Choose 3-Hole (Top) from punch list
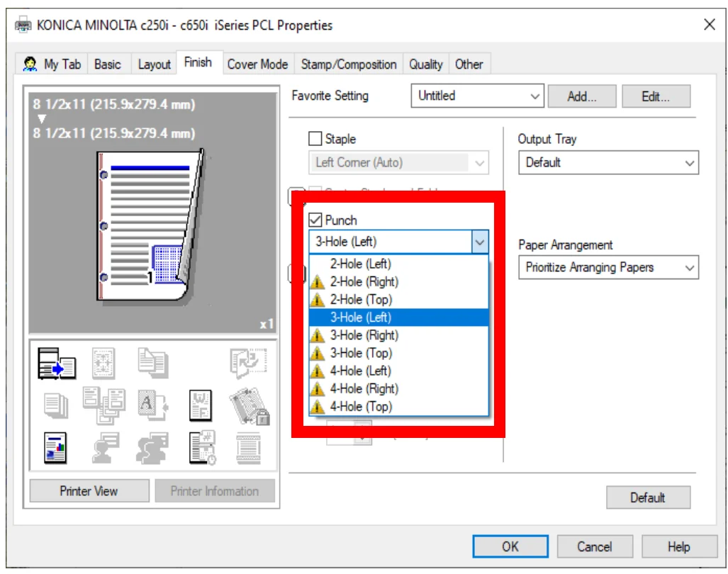Viewport: 728px width, 574px height. coord(398,353)
